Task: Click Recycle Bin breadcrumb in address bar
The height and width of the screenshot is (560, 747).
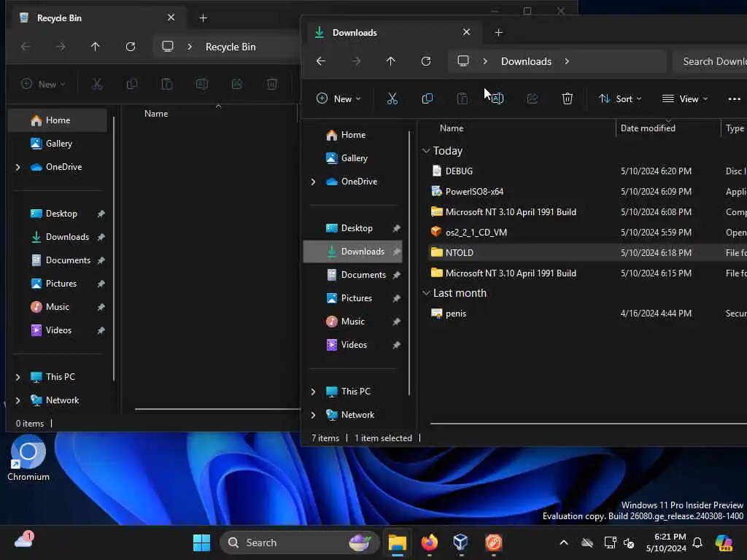Action: tap(231, 47)
